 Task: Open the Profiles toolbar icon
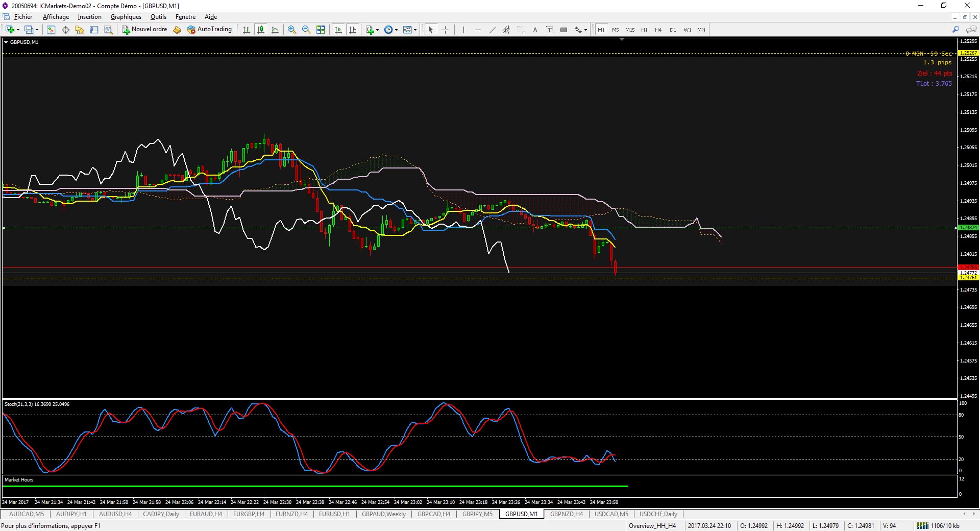[29, 30]
